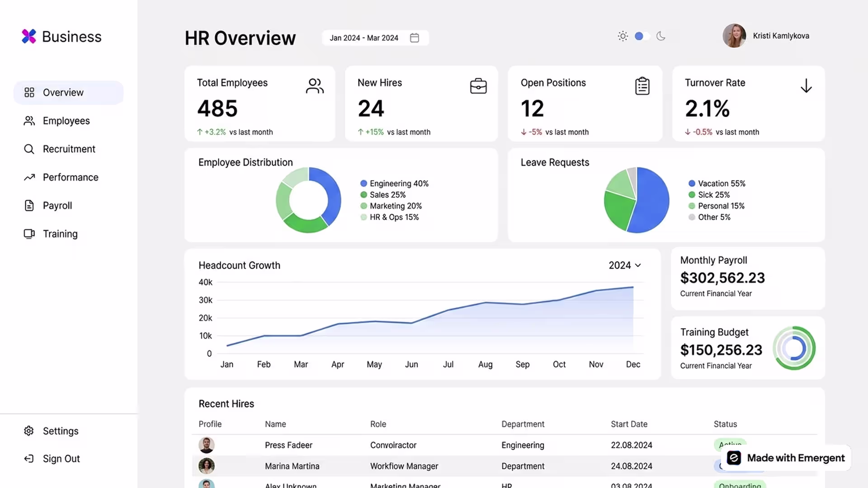This screenshot has width=868, height=488.
Task: Sign Out of the dashboard
Action: (61, 459)
